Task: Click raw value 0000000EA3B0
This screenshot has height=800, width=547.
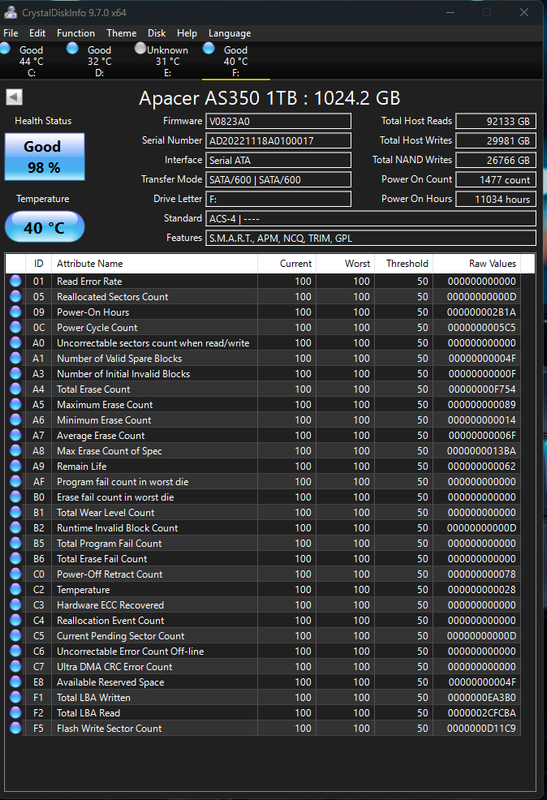Action: pyautogui.click(x=482, y=697)
